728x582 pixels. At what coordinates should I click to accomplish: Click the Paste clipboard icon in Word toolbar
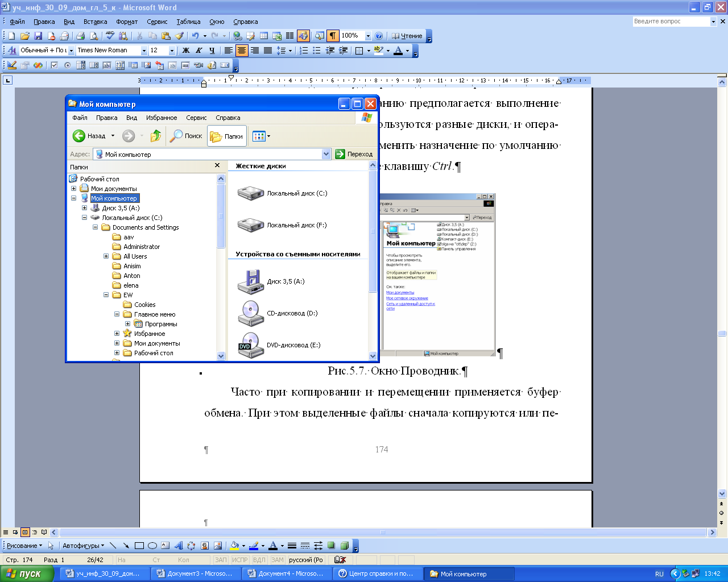166,36
